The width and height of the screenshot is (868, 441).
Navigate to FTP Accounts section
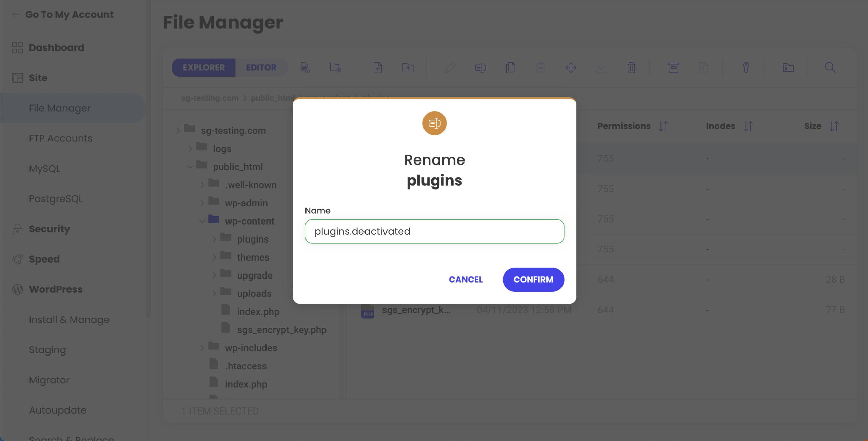pyautogui.click(x=61, y=137)
